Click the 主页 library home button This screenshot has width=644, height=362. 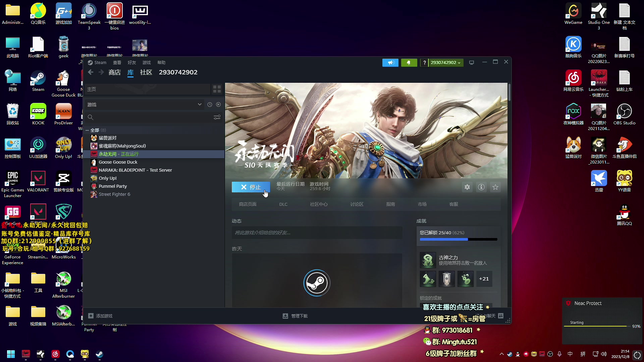(x=148, y=89)
